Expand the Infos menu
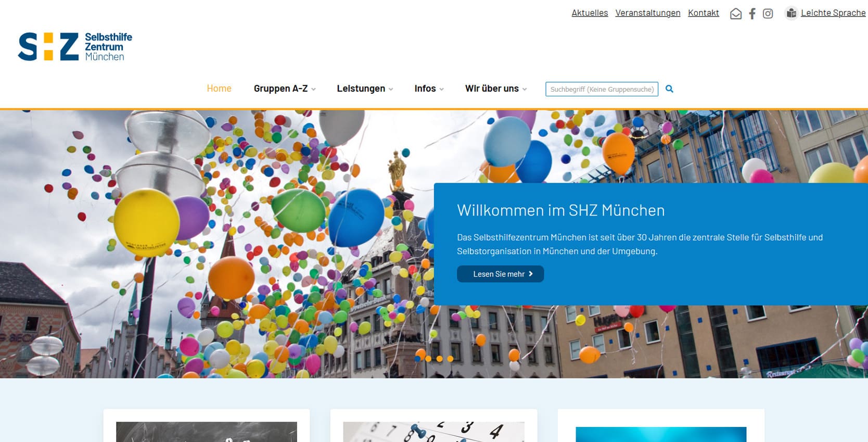The width and height of the screenshot is (868, 442). tap(429, 89)
